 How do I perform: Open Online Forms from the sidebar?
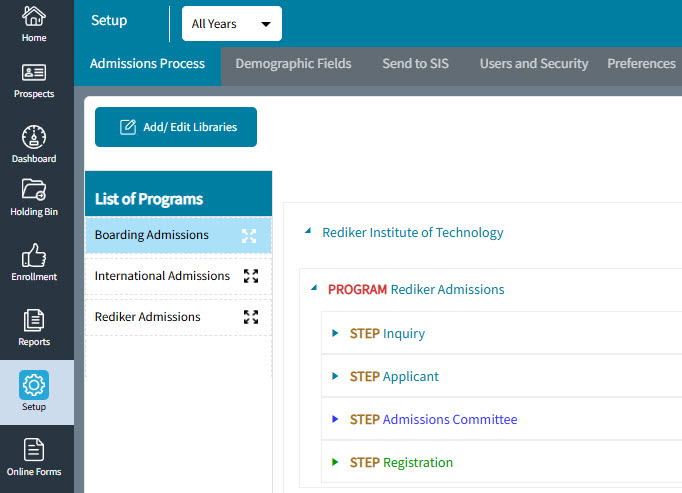point(34,457)
